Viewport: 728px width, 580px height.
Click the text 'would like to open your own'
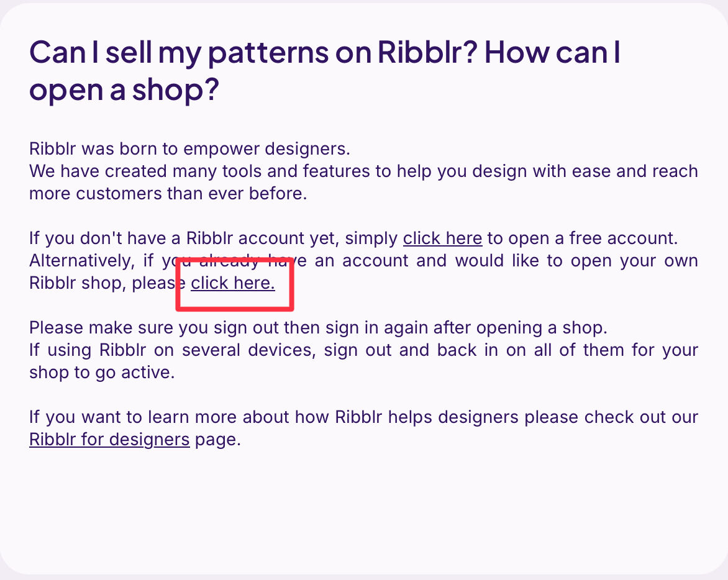tap(576, 260)
